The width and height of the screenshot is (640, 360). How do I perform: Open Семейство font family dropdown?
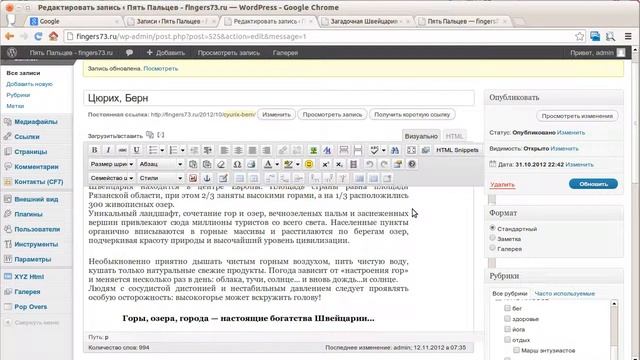tap(111, 178)
